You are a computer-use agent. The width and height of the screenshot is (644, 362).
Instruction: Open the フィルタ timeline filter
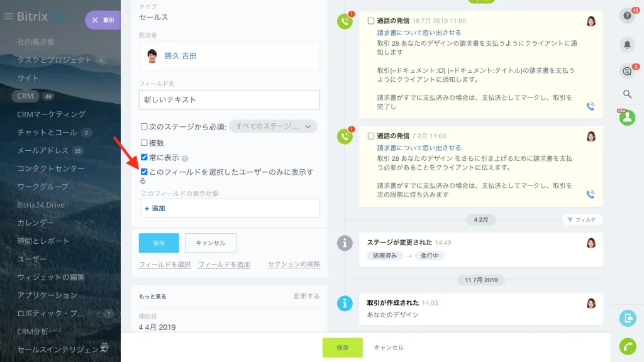(582, 220)
